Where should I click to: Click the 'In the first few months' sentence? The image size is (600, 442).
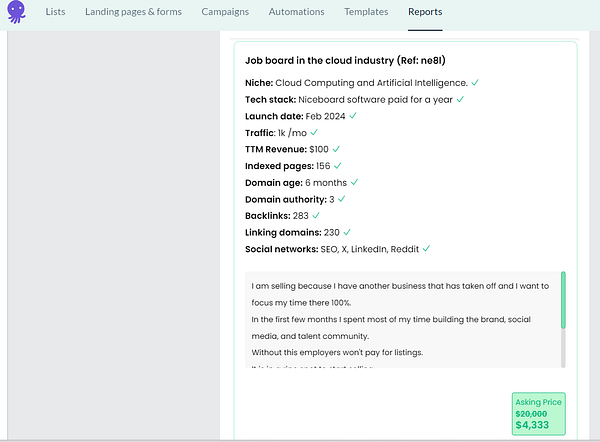(x=391, y=328)
